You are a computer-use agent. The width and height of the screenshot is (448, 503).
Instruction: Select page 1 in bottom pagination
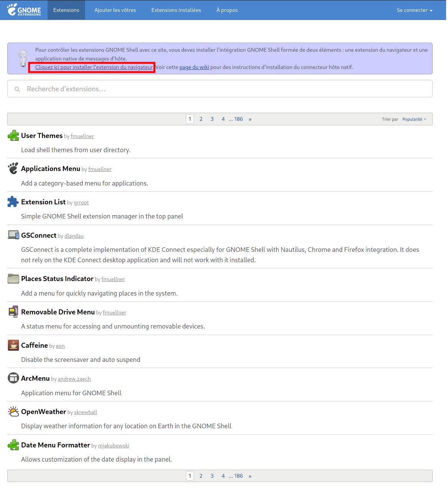[190, 476]
